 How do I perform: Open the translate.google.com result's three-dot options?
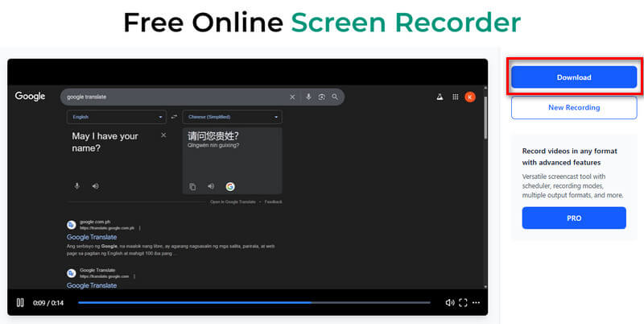click(x=134, y=276)
